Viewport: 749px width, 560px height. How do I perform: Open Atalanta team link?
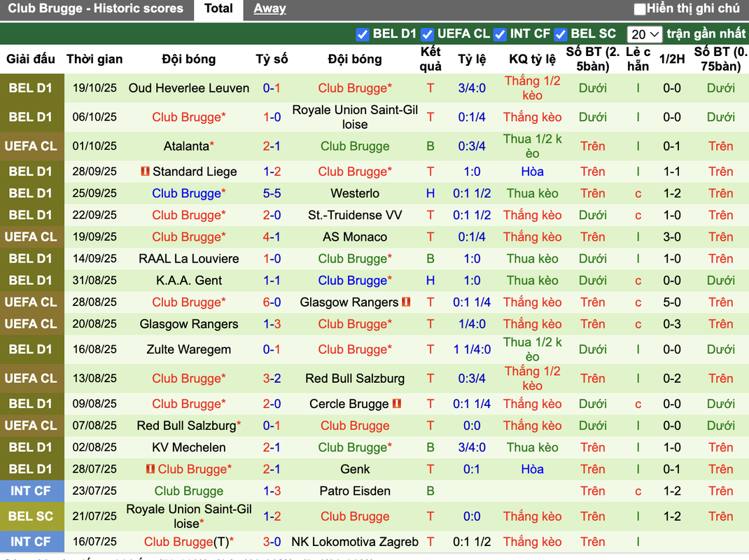click(x=185, y=146)
